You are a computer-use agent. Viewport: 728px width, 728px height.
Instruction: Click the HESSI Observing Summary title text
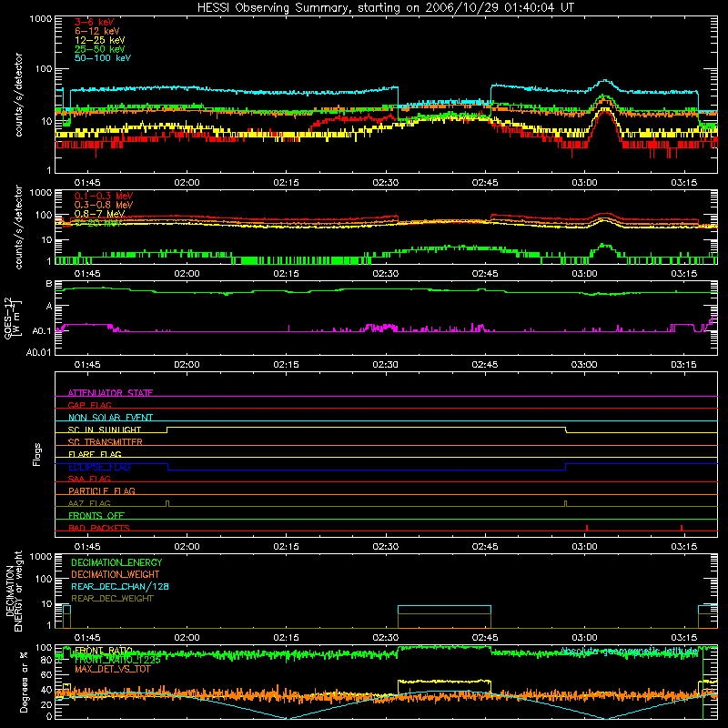tap(385, 8)
